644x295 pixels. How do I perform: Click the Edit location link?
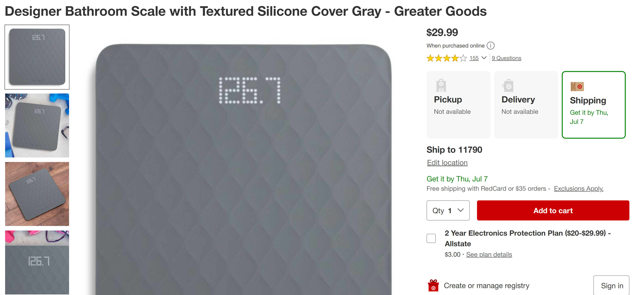447,163
